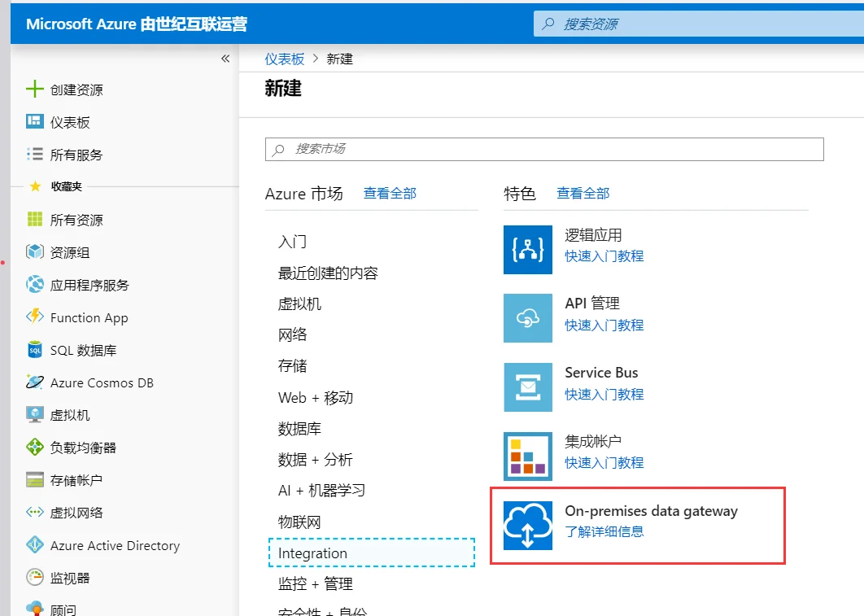This screenshot has width=864, height=616.
Task: Click the On-premises data gateway cloud icon
Action: [x=528, y=526]
